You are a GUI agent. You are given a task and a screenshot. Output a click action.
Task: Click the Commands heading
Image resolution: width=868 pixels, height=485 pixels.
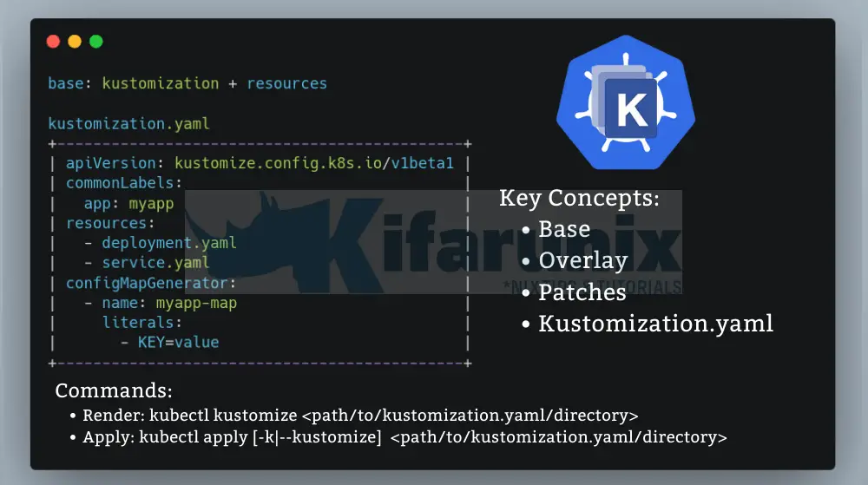tap(114, 390)
